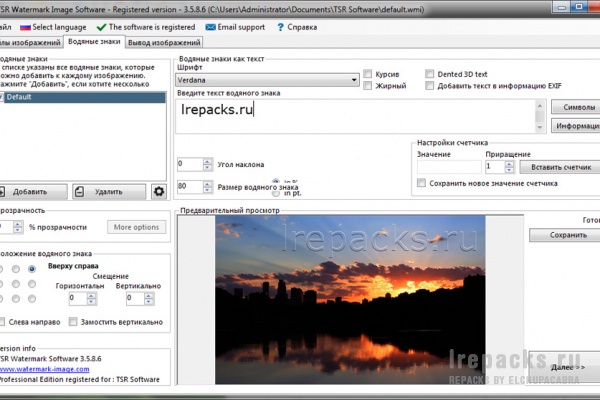Click the Угол наклона stepper arrows

click(207, 164)
